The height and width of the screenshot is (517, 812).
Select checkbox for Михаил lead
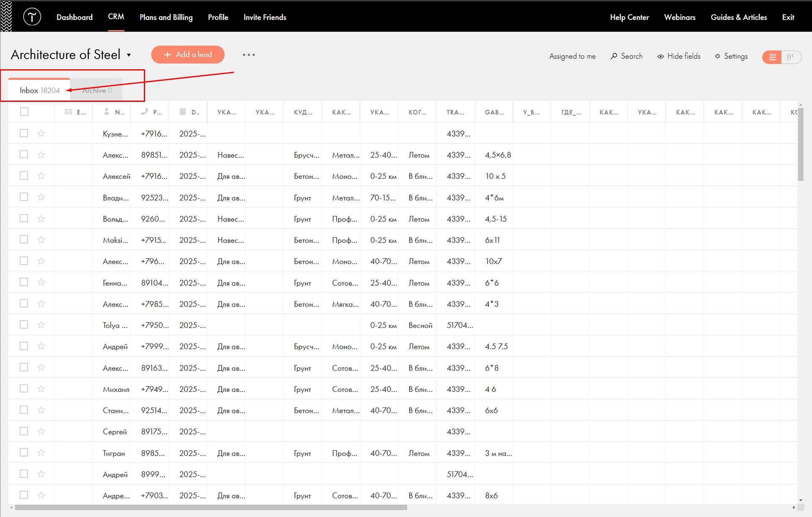tap(24, 389)
